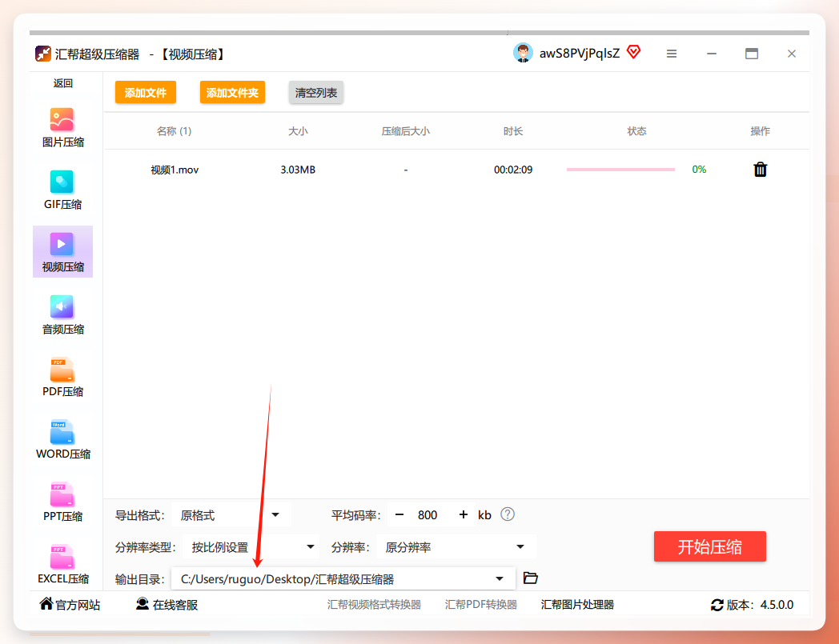Screen dimensions: 839x644
Task: Click the version refresh icon
Action: pyautogui.click(x=717, y=605)
